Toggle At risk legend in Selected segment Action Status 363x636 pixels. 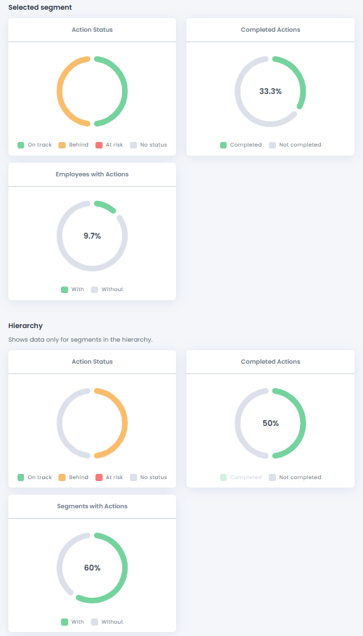click(x=109, y=145)
